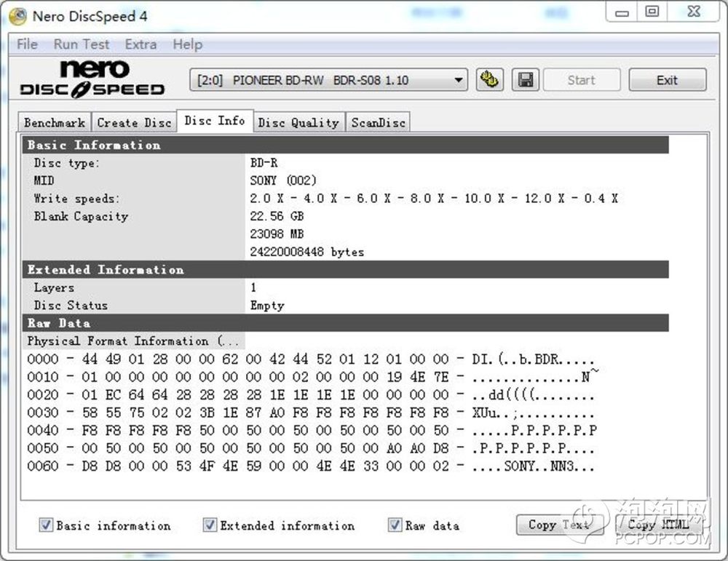Screen dimensions: 728x561
Task: Select the BD-R disc type value
Action: click(264, 163)
